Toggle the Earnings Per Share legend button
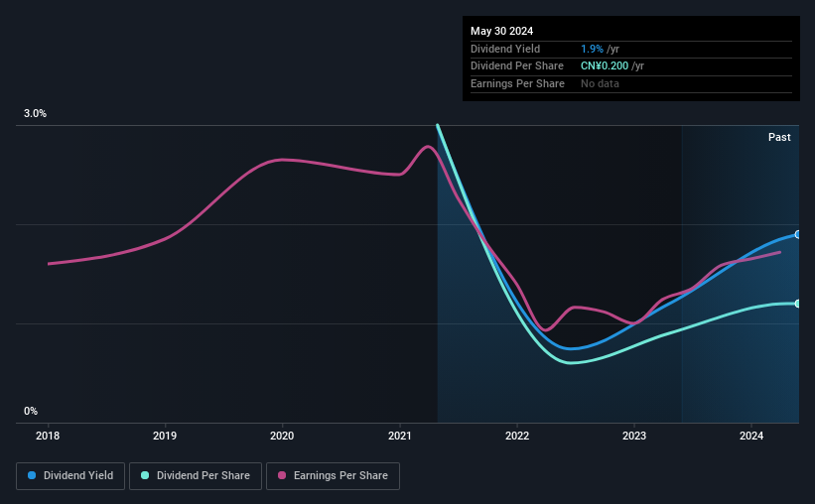The width and height of the screenshot is (815, 504). tap(333, 476)
